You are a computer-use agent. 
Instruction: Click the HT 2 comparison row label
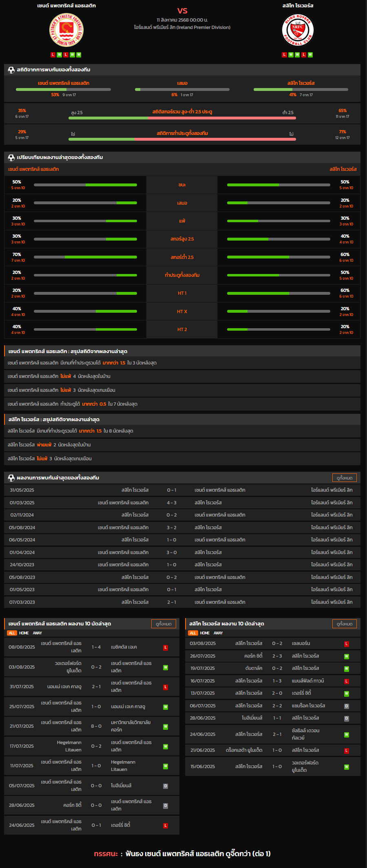[182, 329]
